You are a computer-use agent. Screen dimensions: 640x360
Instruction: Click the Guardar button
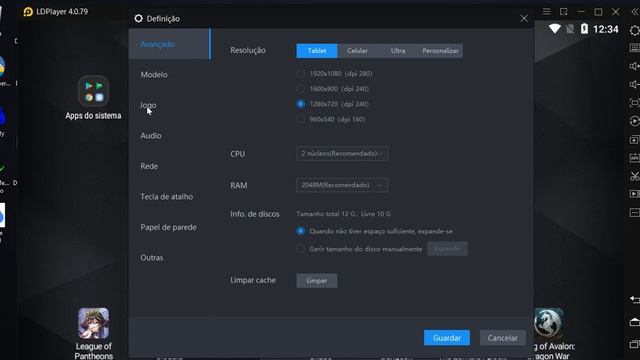pos(447,338)
